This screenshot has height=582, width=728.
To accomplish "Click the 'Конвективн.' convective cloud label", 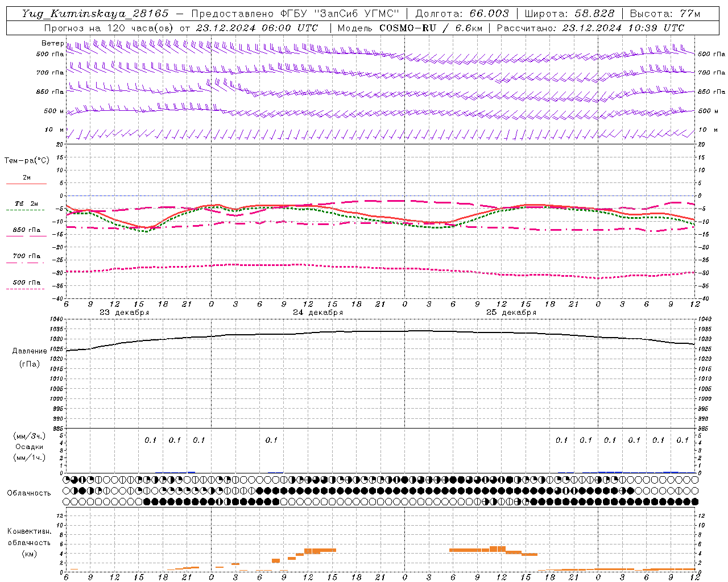I will (30, 531).
